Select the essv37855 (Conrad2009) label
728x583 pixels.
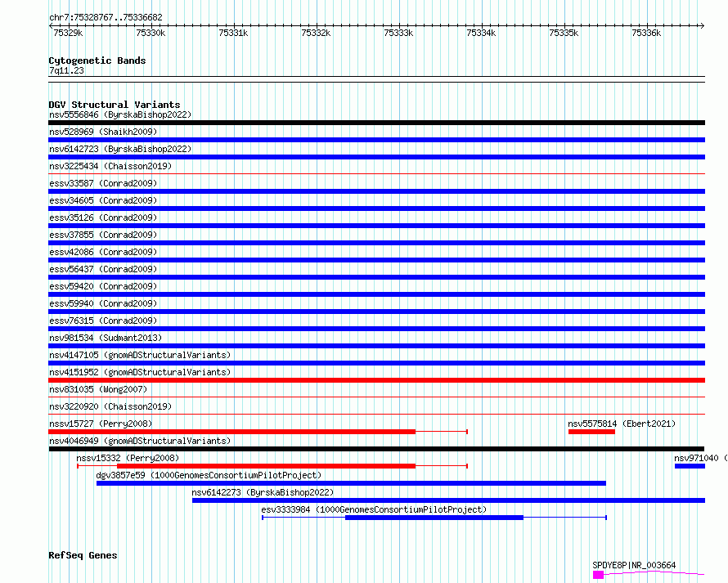coord(103,235)
